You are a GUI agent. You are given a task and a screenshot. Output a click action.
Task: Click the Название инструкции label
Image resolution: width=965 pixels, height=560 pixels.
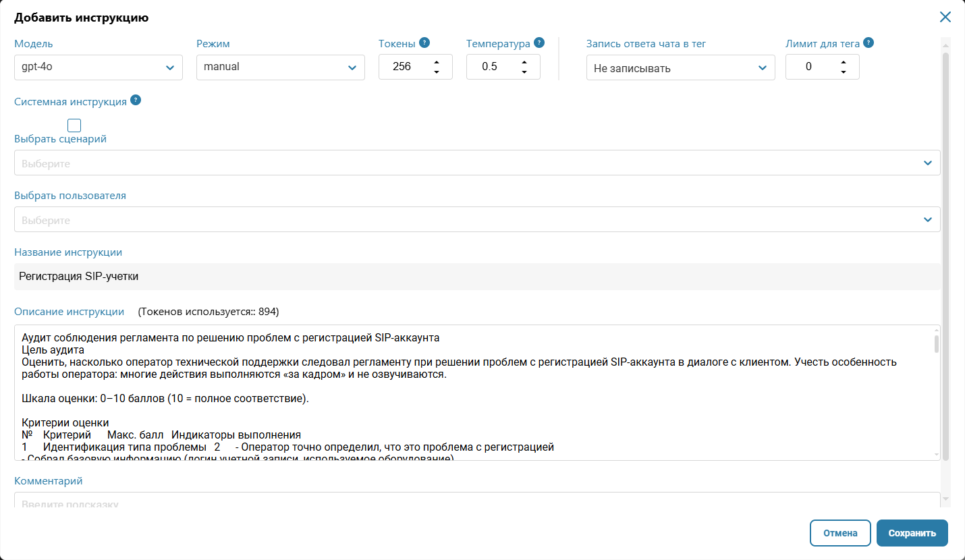tap(68, 252)
